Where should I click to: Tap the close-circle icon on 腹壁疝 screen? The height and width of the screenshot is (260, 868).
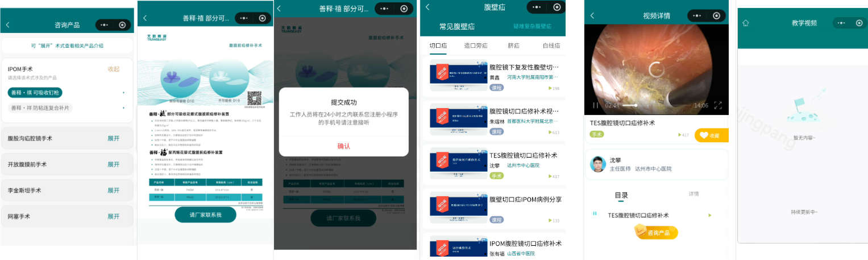coord(556,7)
